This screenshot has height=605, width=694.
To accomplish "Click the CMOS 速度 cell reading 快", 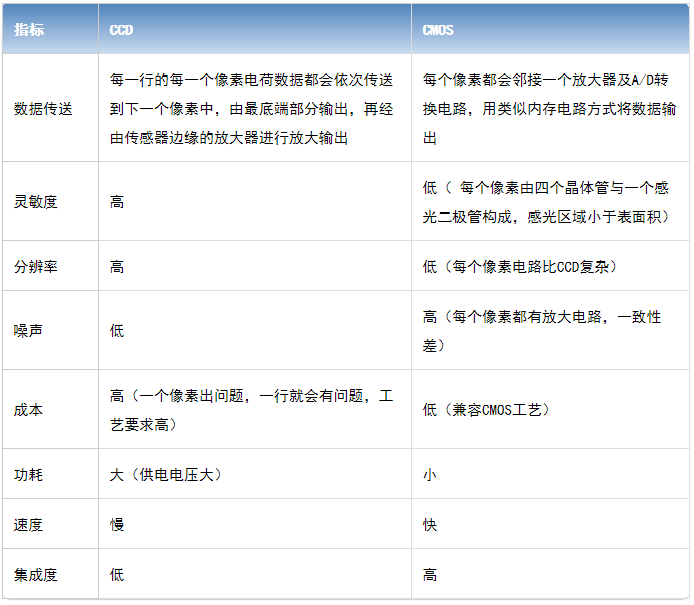I will click(x=430, y=524).
